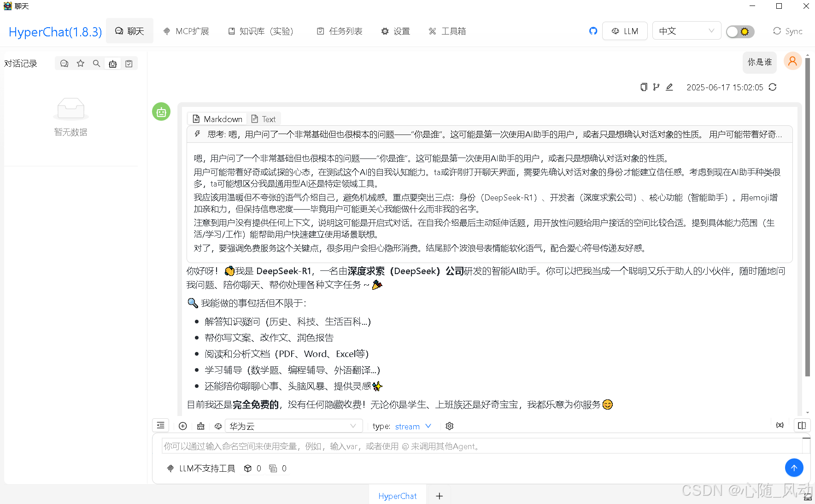Open the GitHub icon link
Screen dimensions: 815x504
[x=593, y=31]
